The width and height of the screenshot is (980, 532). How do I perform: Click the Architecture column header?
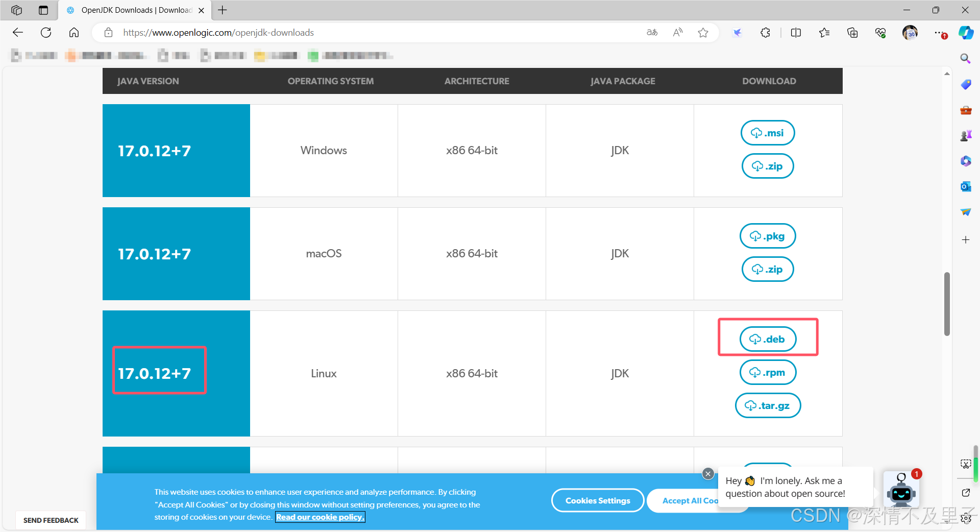[477, 81]
